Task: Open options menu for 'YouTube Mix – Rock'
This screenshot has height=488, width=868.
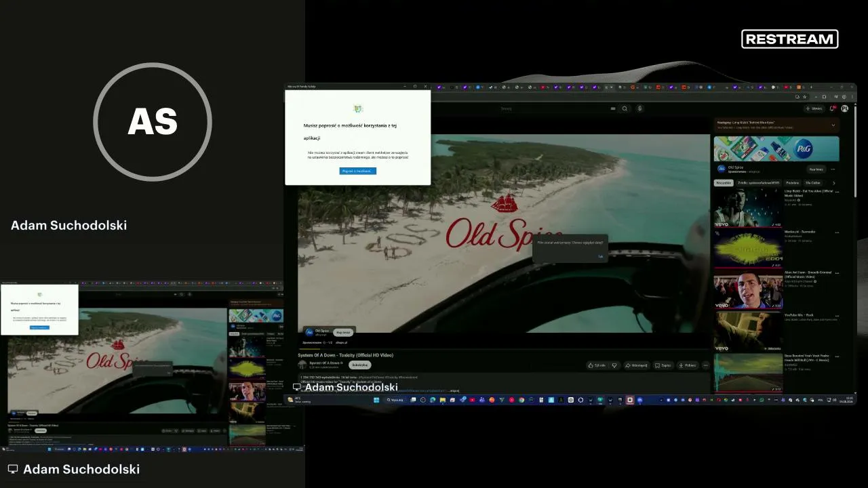Action: coord(837,316)
